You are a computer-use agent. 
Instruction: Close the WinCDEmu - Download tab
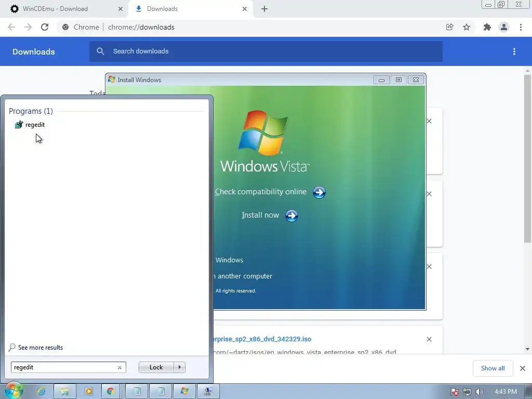[120, 9]
